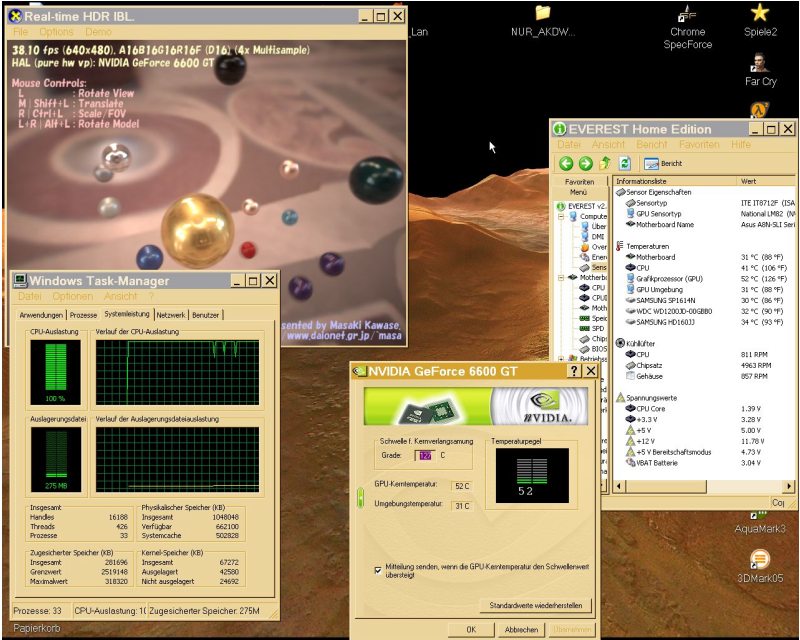Image resolution: width=800 pixels, height=640 pixels.
Task: Open the NUR_AKDW folder on desktop
Action: click(543, 21)
